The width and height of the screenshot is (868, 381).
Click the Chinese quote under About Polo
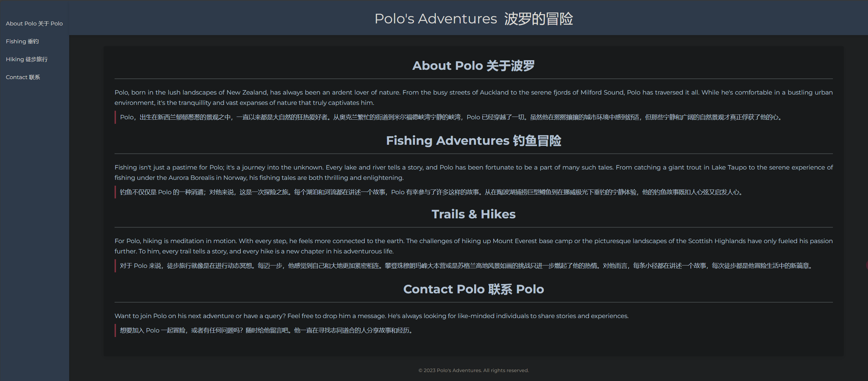pos(451,117)
